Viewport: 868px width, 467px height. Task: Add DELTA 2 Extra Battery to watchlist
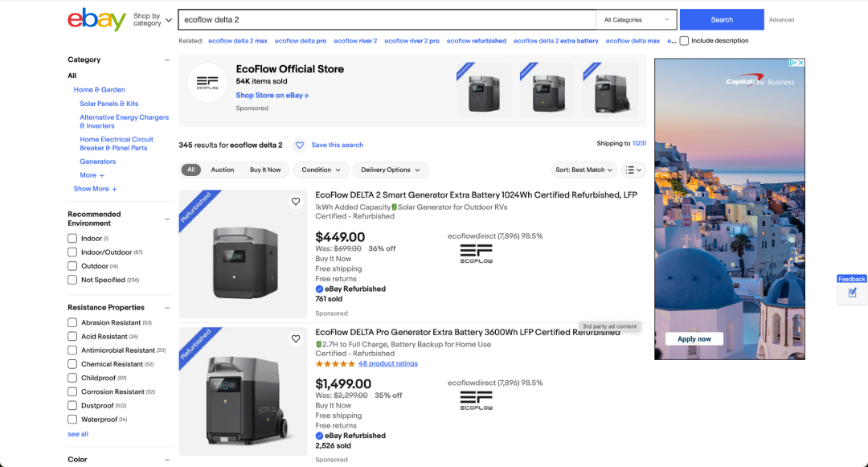[296, 202]
